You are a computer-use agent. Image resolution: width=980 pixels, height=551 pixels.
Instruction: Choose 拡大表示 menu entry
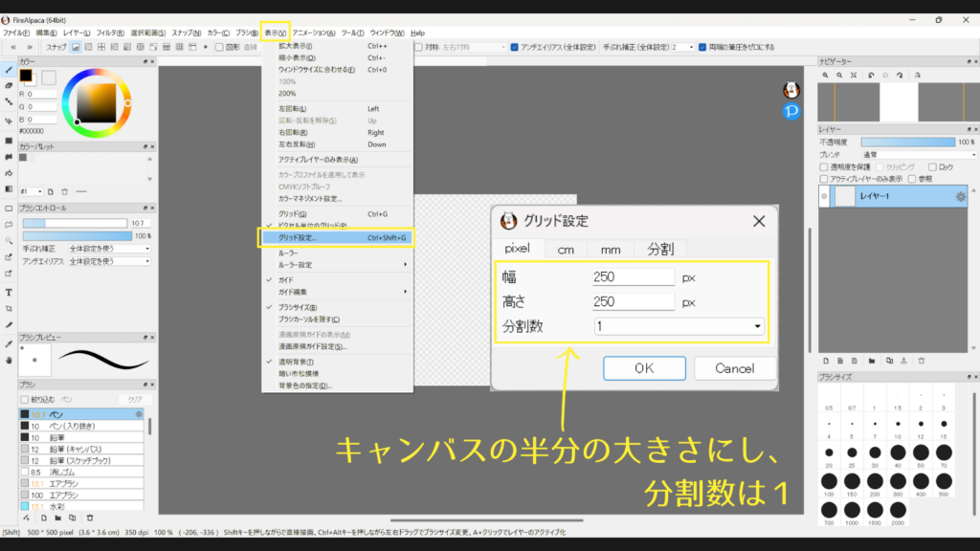337,46
